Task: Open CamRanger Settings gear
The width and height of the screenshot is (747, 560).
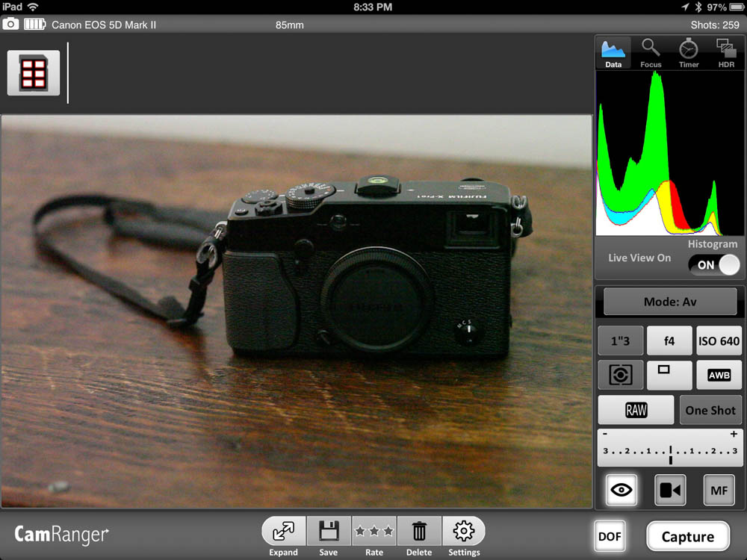Action: pos(464,532)
